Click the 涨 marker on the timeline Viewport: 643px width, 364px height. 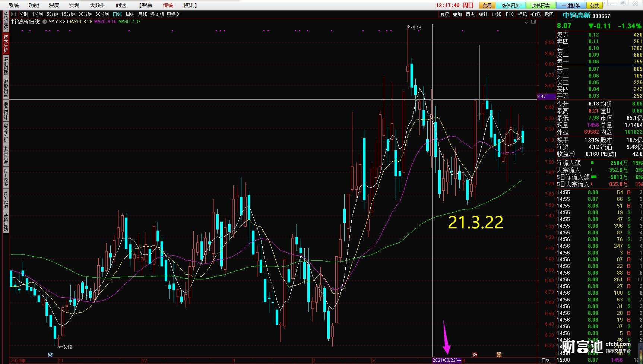(x=475, y=355)
